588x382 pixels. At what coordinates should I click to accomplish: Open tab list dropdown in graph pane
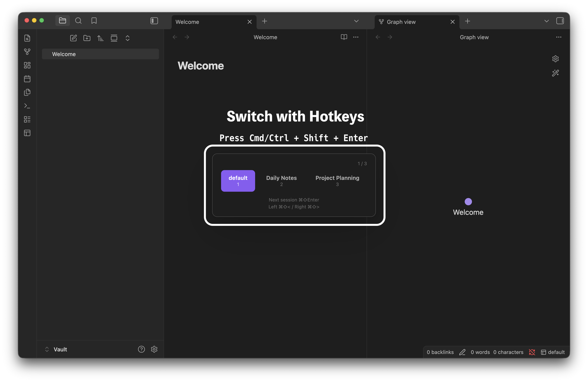(547, 21)
